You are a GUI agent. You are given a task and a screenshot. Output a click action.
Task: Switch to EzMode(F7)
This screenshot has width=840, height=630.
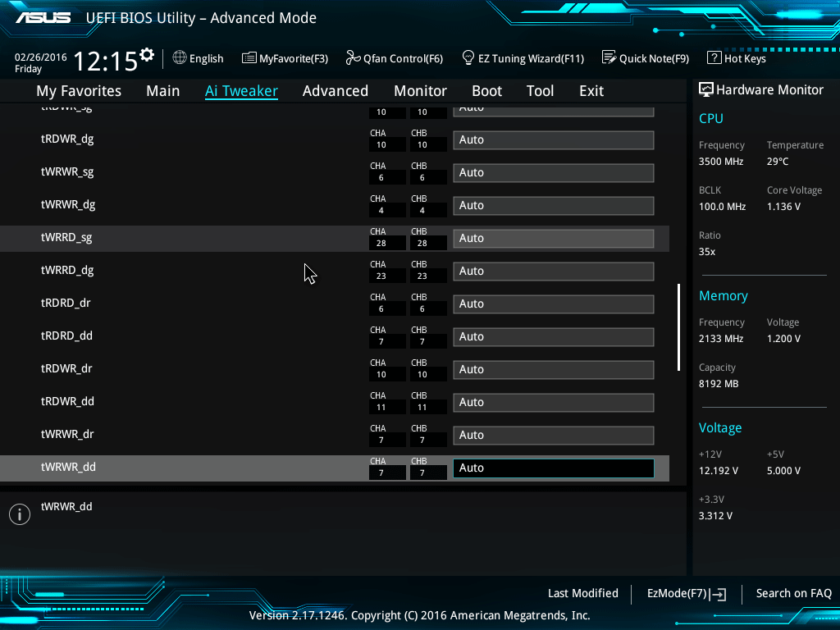pos(686,593)
